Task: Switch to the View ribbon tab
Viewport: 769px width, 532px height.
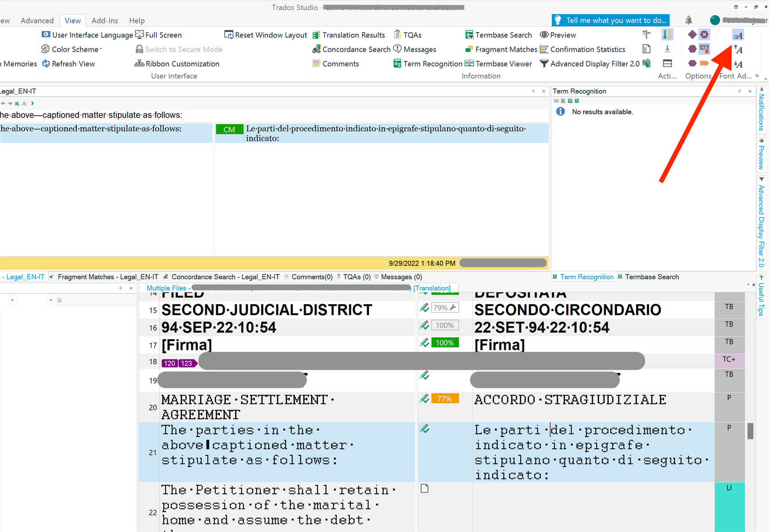Action: [x=73, y=20]
